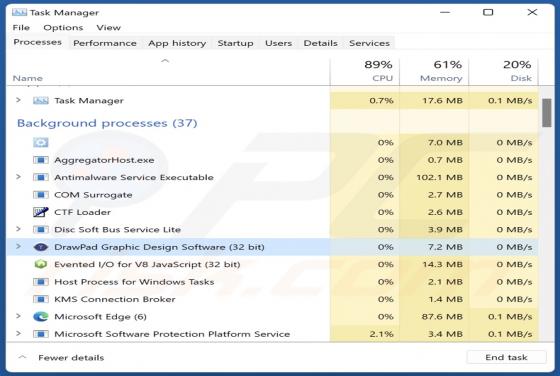
Task: Sort by the Disk column header
Action: click(x=503, y=71)
